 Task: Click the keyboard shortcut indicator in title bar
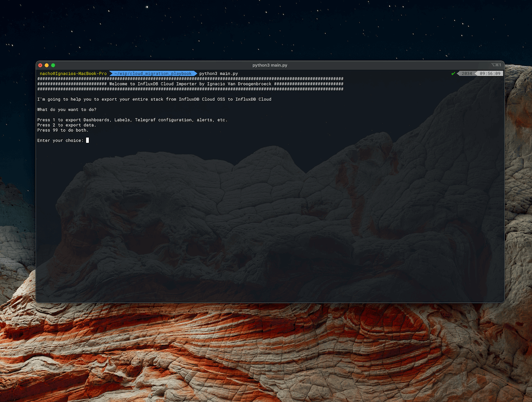[x=496, y=65]
